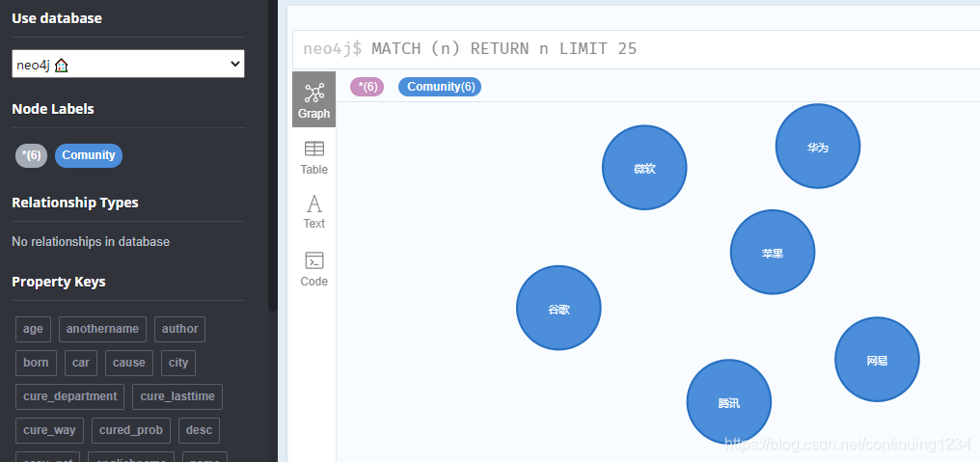This screenshot has width=980, height=462.
Task: Open the Code result view
Action: (x=313, y=269)
